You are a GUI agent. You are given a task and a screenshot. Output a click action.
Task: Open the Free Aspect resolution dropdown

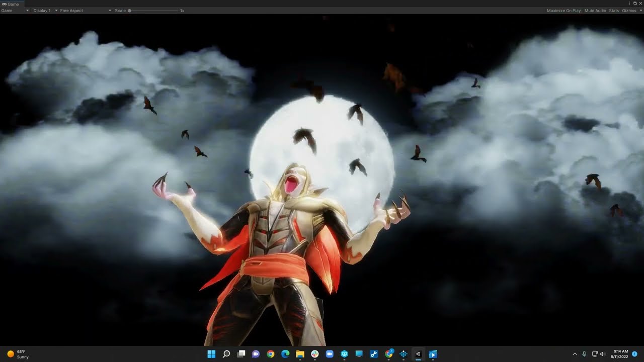click(86, 11)
